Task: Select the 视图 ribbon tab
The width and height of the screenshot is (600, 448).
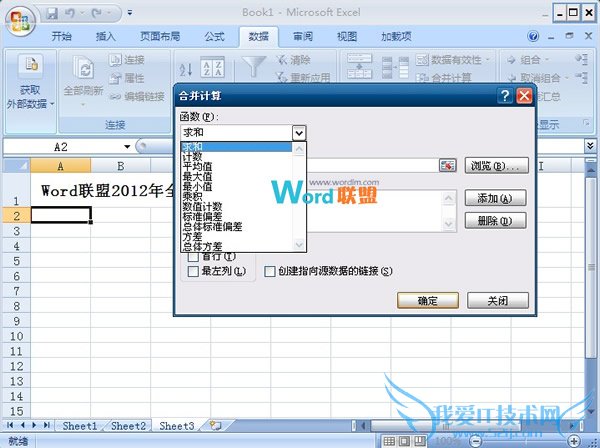Action: click(347, 37)
